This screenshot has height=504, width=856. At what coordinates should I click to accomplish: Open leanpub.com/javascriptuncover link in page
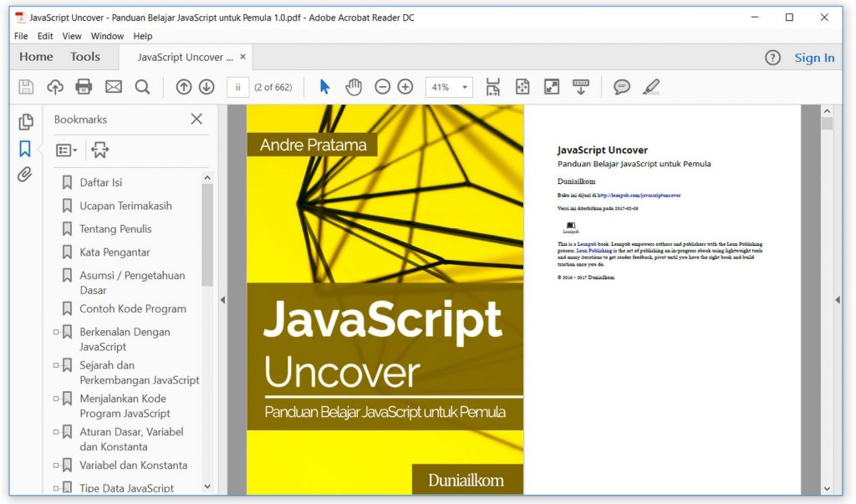(x=639, y=195)
